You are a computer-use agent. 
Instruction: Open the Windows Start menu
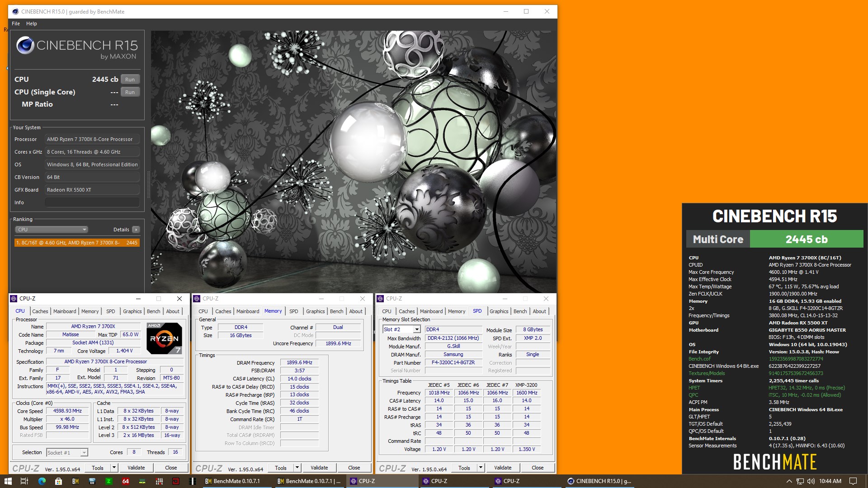tap(8, 481)
